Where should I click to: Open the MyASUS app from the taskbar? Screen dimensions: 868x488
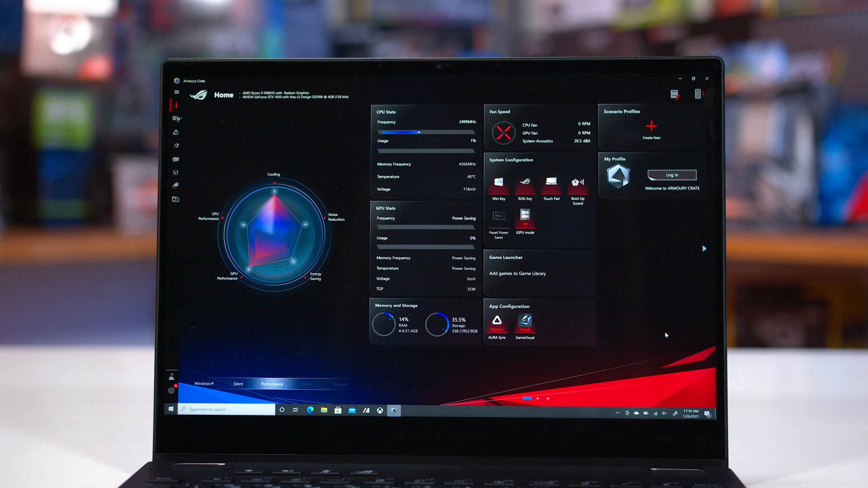(366, 410)
